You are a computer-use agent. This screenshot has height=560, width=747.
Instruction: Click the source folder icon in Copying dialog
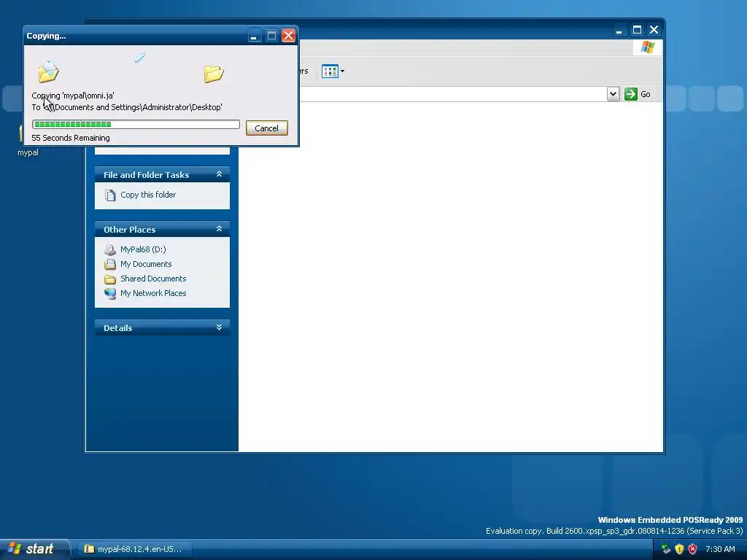coord(48,72)
